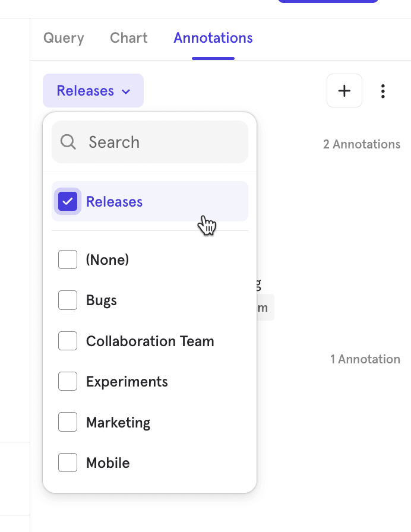Check the Mobile checkbox
The width and height of the screenshot is (411, 532).
(68, 463)
